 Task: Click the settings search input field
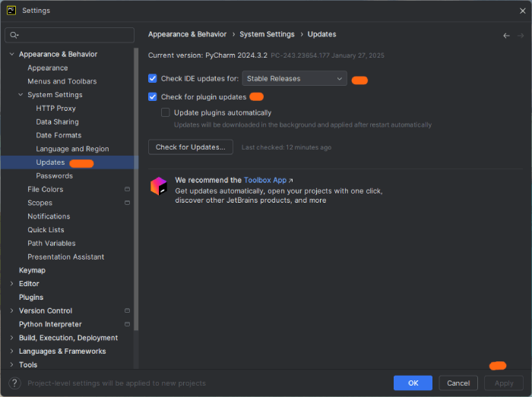[74, 35]
